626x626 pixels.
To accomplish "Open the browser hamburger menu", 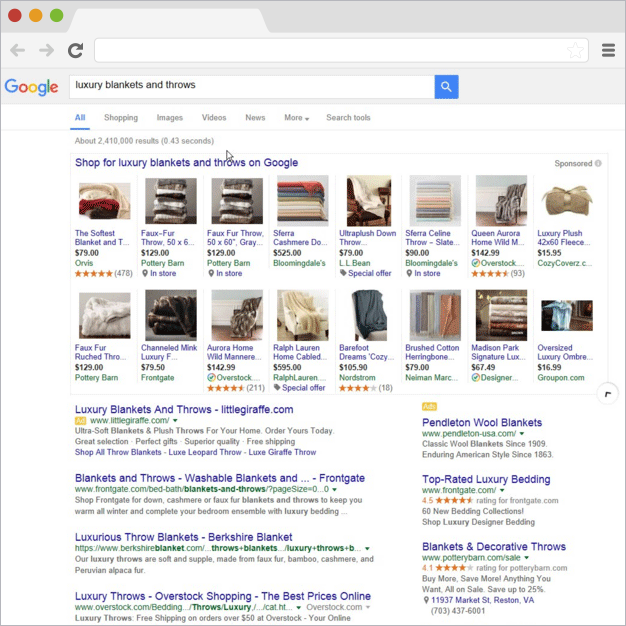I will tap(608, 50).
